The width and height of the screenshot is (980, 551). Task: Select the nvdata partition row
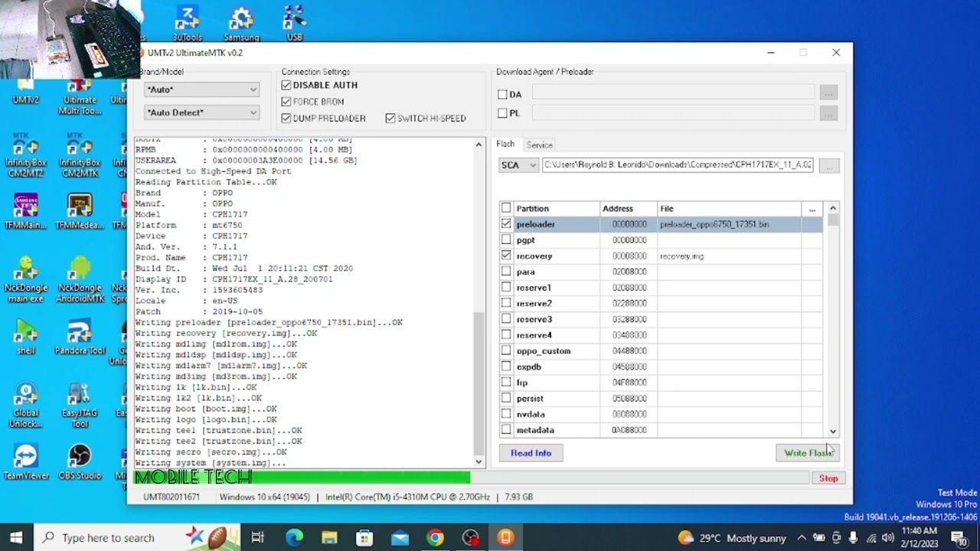(x=661, y=414)
